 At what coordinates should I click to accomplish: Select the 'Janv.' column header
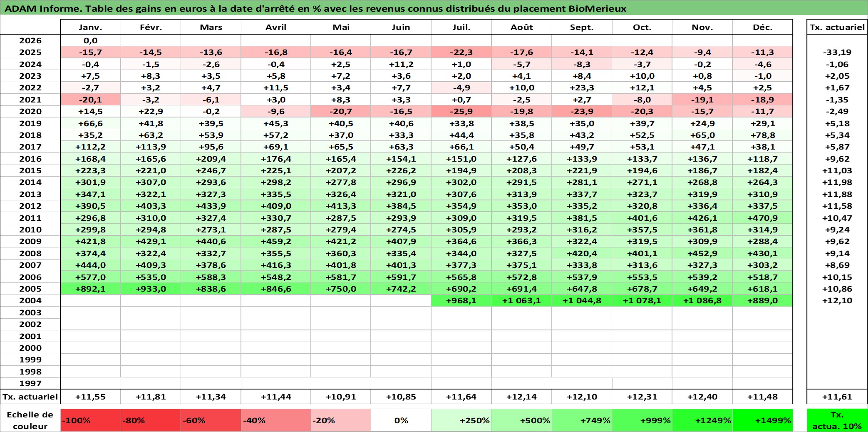[91, 27]
